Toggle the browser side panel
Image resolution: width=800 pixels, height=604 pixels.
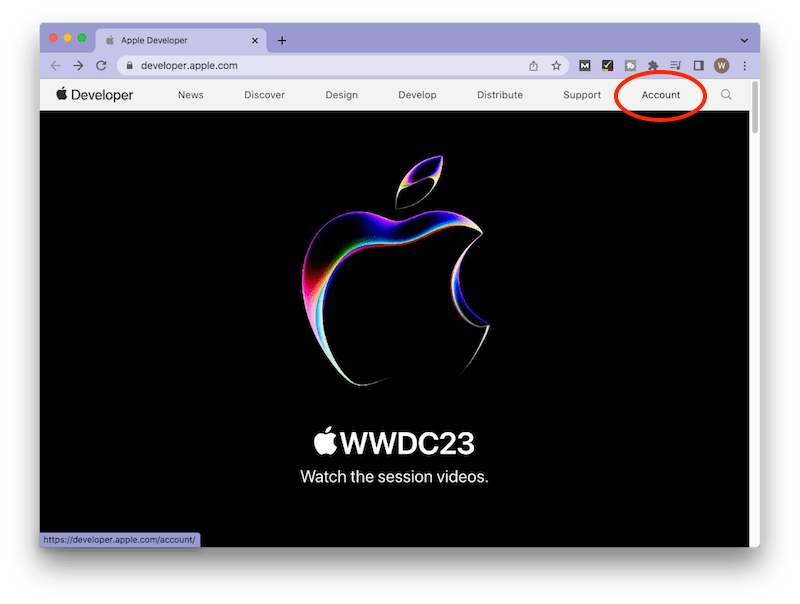698,66
